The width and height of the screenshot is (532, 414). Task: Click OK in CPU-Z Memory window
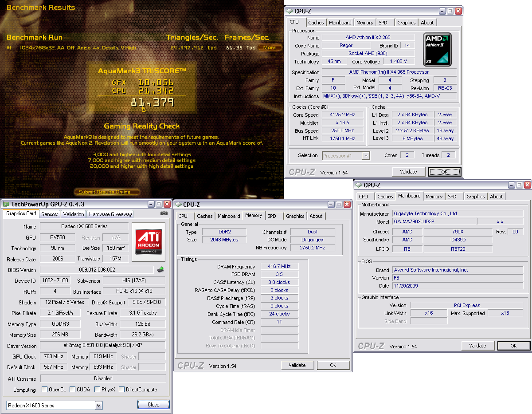tap(333, 365)
